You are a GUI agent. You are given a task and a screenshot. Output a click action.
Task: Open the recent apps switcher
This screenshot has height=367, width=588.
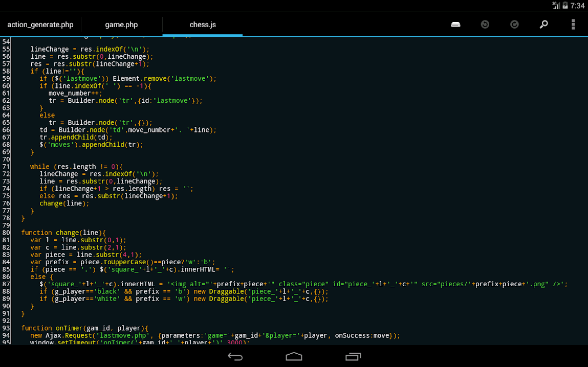(x=353, y=356)
